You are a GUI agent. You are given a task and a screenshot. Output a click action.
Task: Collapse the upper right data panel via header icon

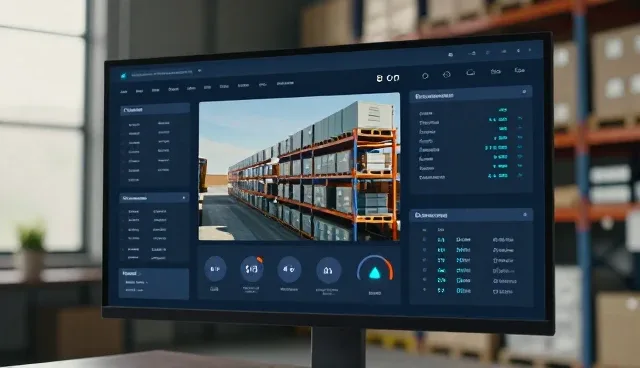click(x=524, y=92)
